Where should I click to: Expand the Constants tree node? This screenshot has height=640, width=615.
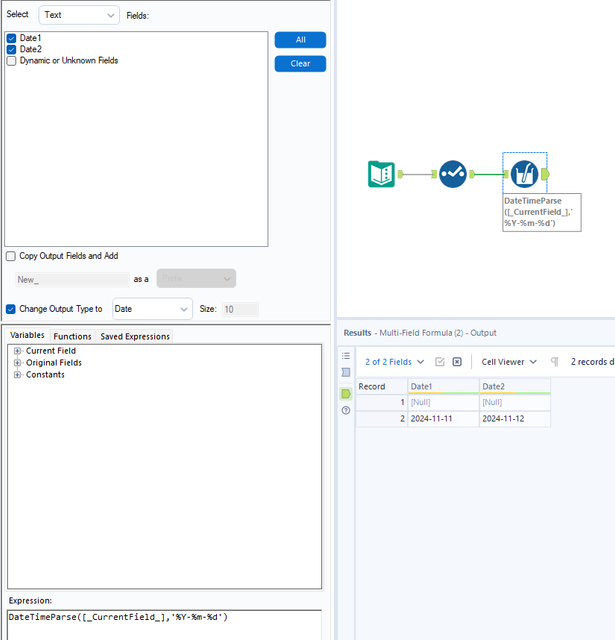point(17,375)
